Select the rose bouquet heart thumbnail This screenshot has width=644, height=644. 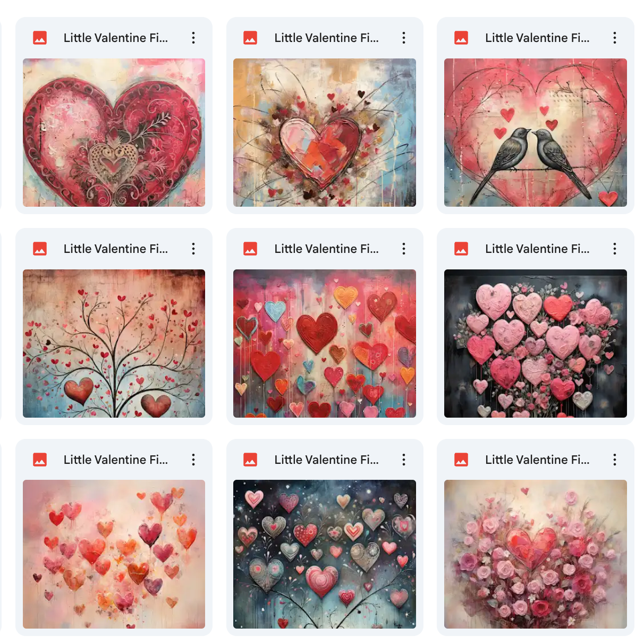coord(536,554)
